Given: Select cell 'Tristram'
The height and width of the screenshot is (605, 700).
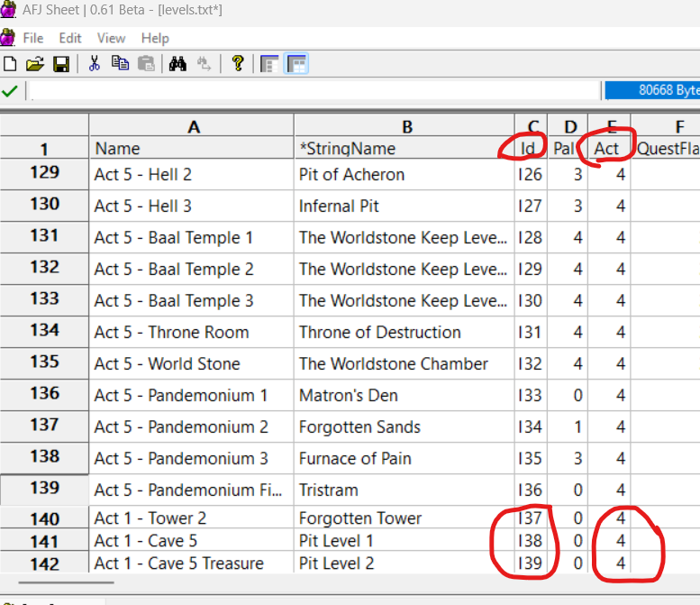Looking at the screenshot, I should [404, 490].
